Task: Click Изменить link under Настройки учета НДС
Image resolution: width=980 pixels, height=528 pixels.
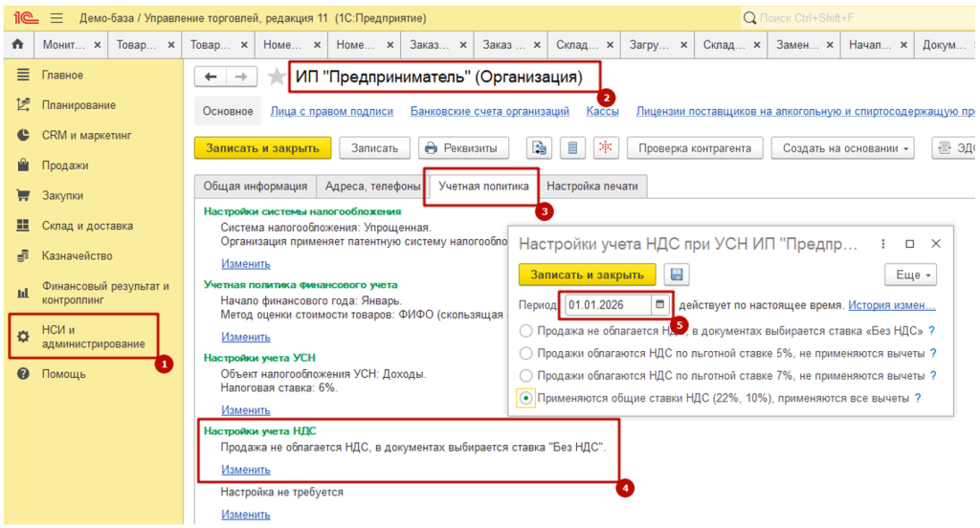Action: (246, 470)
